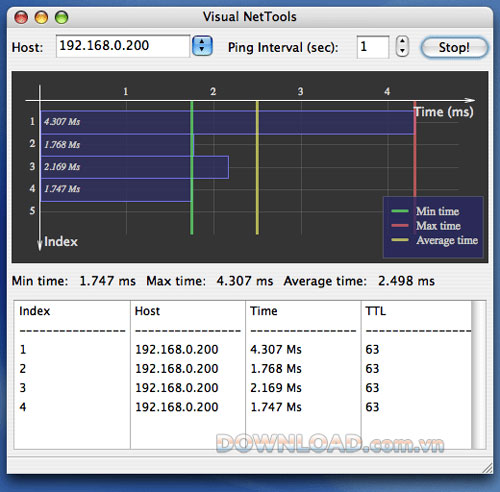The width and height of the screenshot is (500, 492).
Task: Click the yellow Average time legend swatch
Action: pos(400,240)
